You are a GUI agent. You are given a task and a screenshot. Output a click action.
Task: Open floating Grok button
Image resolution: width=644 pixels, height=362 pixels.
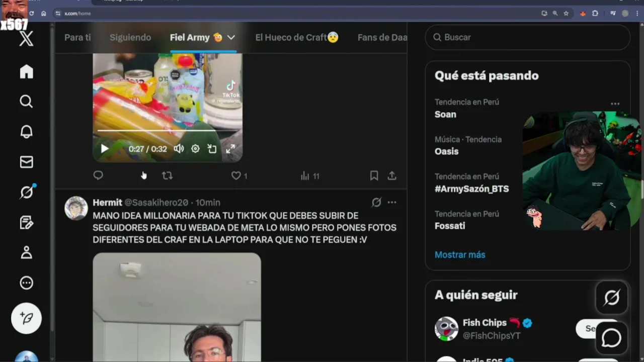612,298
